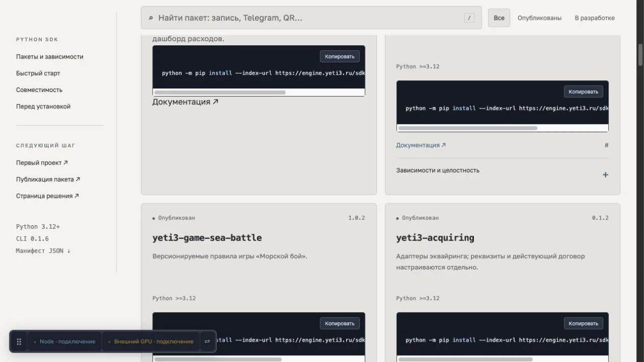
Task: Go to «Быстрый старт» section
Action: [x=38, y=73]
